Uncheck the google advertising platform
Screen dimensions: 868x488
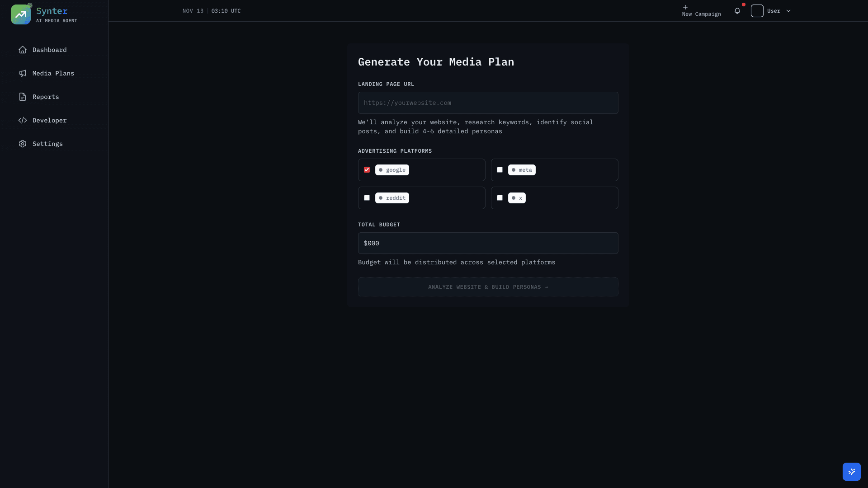pos(367,169)
